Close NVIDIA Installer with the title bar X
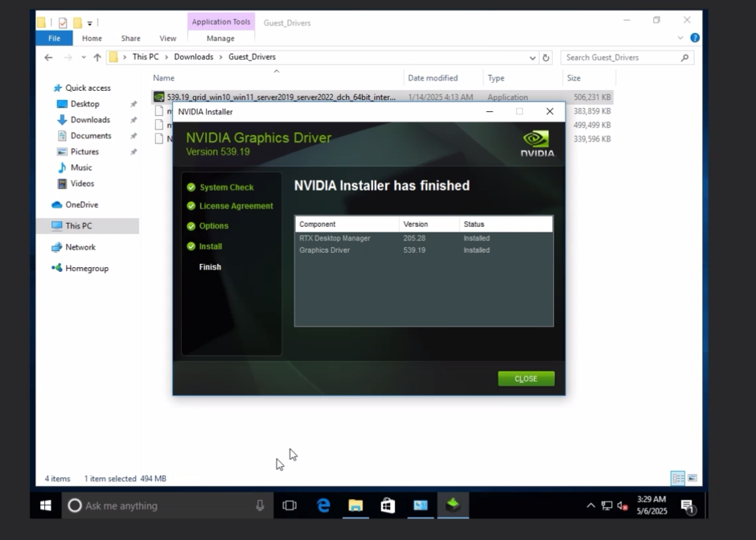The height and width of the screenshot is (540, 756). (x=549, y=112)
